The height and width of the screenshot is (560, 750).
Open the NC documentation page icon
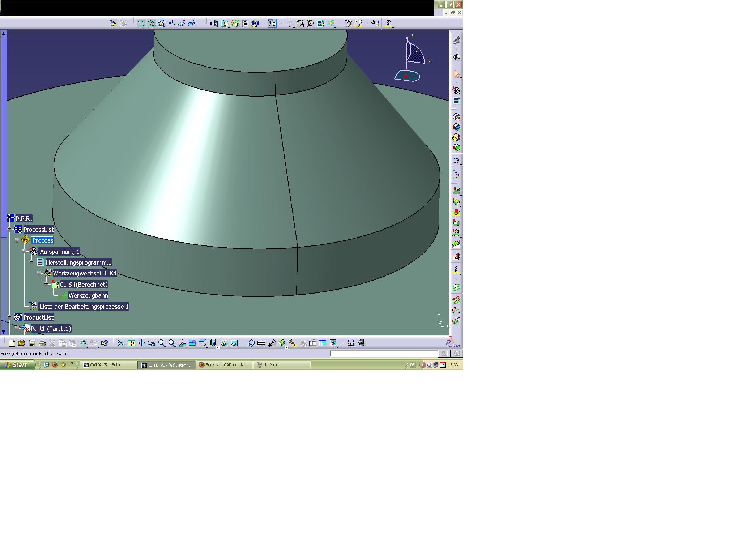(x=245, y=23)
